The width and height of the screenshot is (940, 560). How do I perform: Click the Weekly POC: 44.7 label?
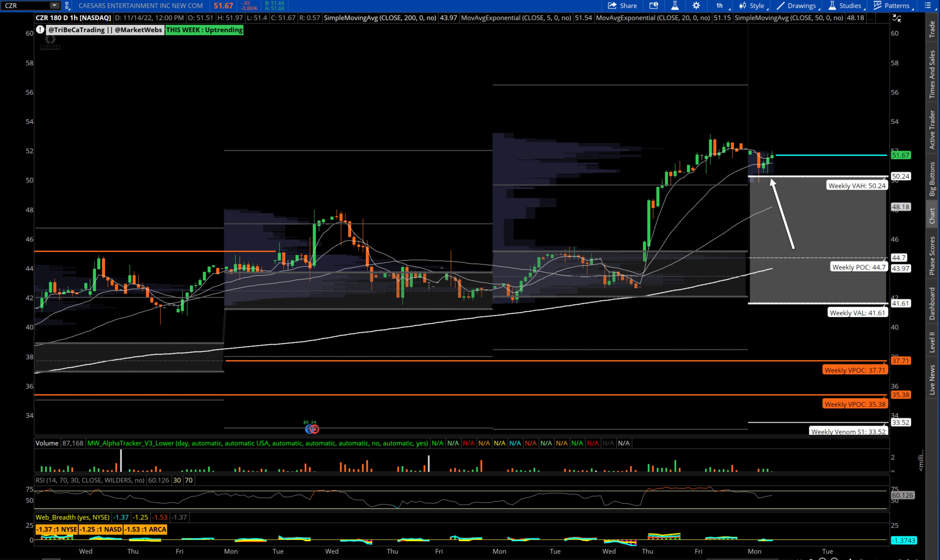[858, 267]
